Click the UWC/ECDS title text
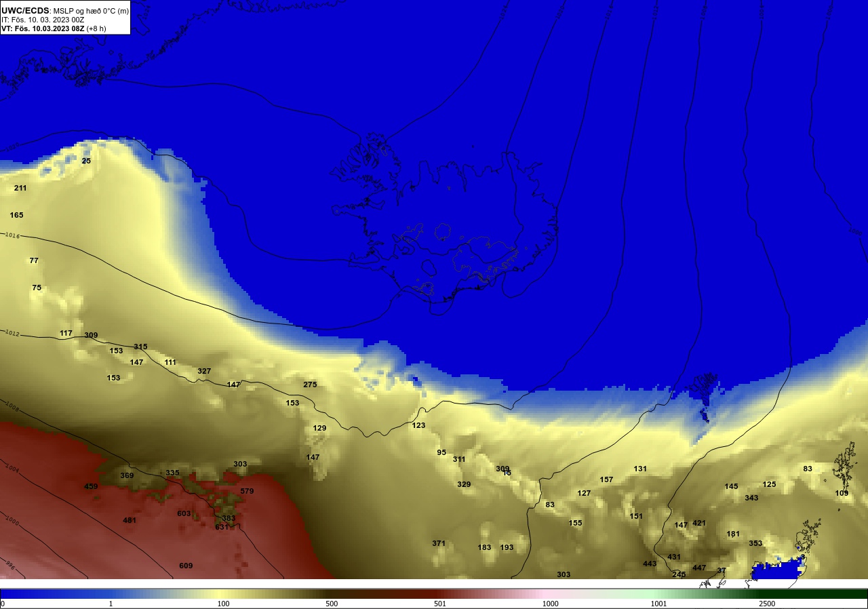The width and height of the screenshot is (868, 609). tap(25, 10)
